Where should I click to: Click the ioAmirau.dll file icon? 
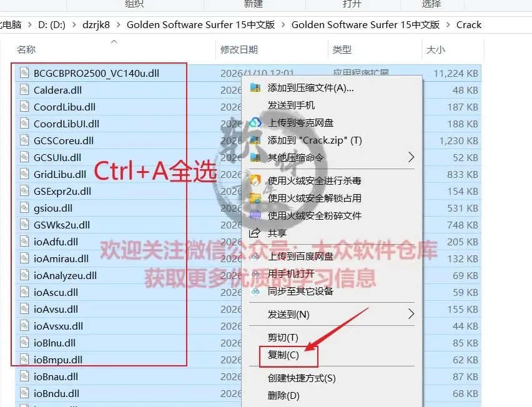pos(24,258)
